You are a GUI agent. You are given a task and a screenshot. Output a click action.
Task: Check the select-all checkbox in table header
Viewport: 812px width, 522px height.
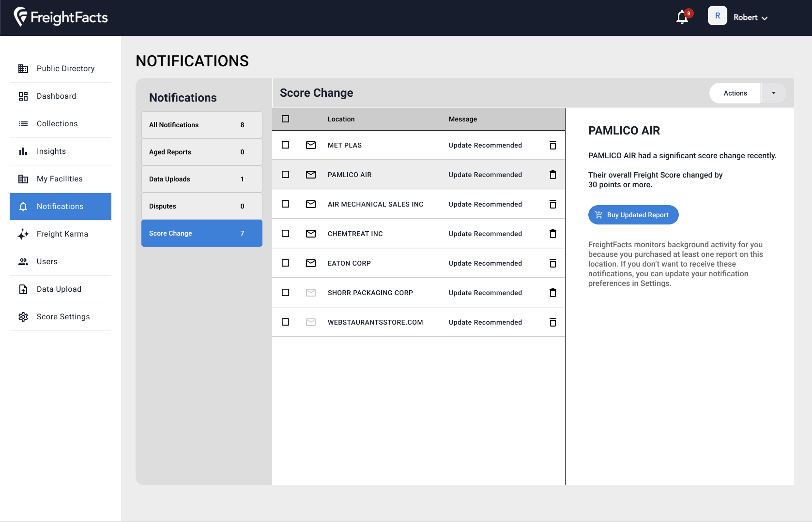[286, 119]
